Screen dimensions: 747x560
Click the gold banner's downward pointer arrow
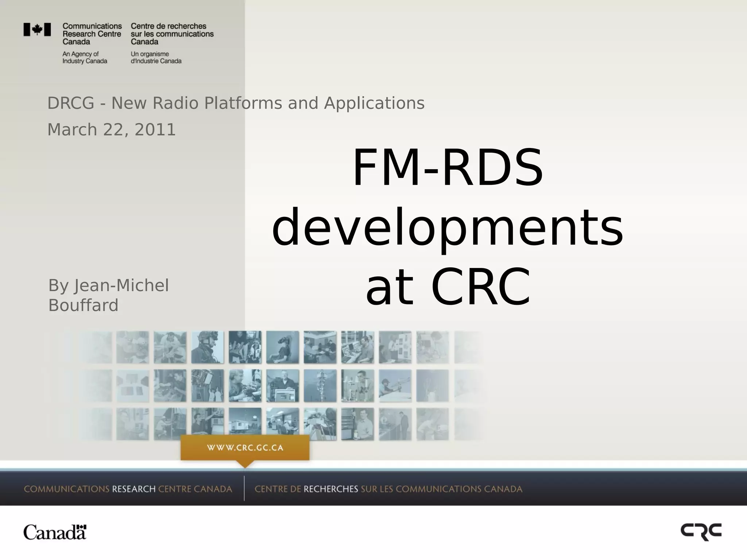pyautogui.click(x=245, y=464)
